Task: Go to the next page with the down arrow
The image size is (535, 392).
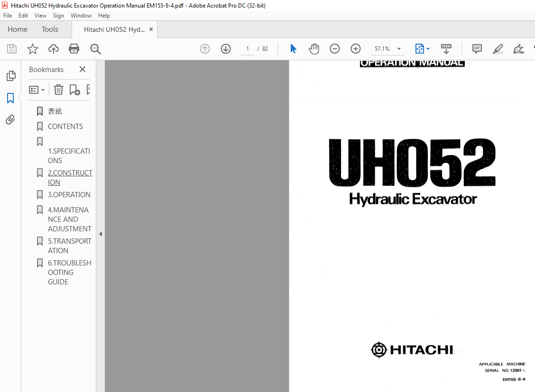Action: 226,49
